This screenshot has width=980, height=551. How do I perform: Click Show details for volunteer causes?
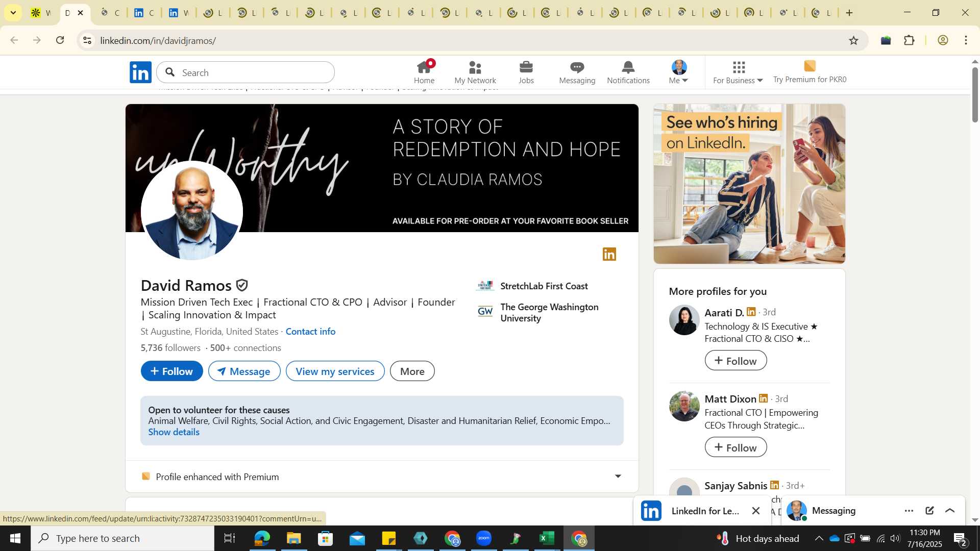click(174, 432)
